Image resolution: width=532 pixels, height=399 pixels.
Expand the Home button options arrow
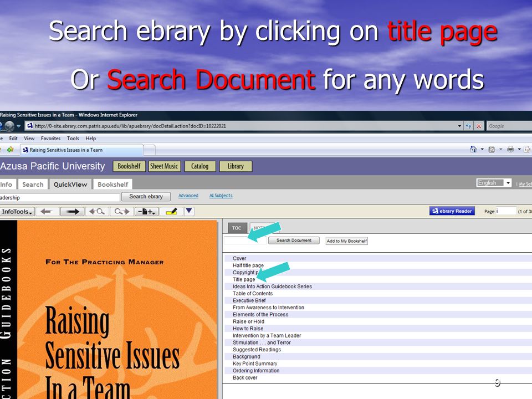[482, 149]
